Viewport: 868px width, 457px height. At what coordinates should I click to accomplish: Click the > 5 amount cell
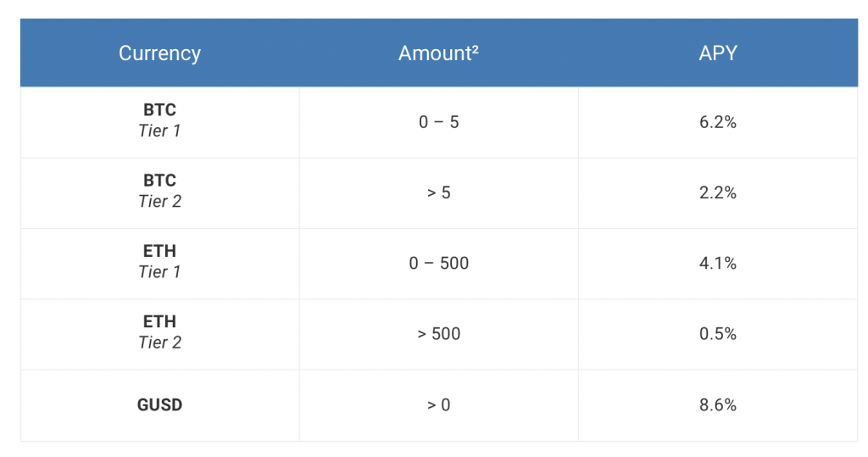click(x=438, y=193)
